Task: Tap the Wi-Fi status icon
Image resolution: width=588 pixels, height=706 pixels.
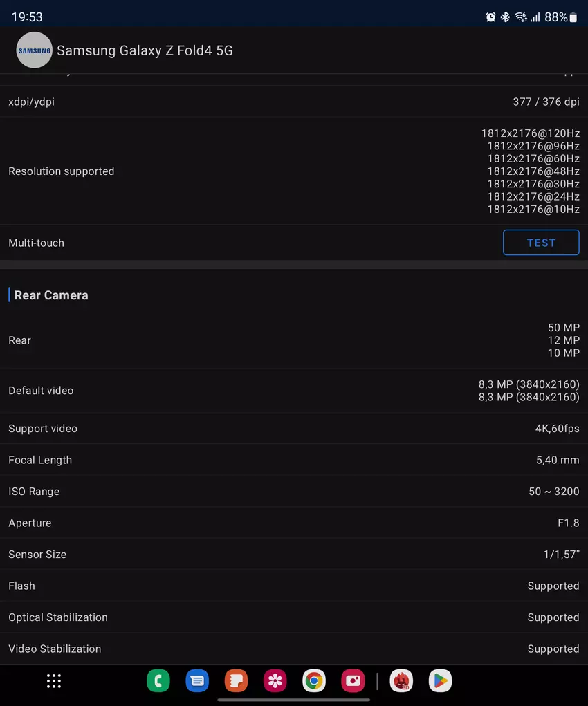Action: pos(520,17)
